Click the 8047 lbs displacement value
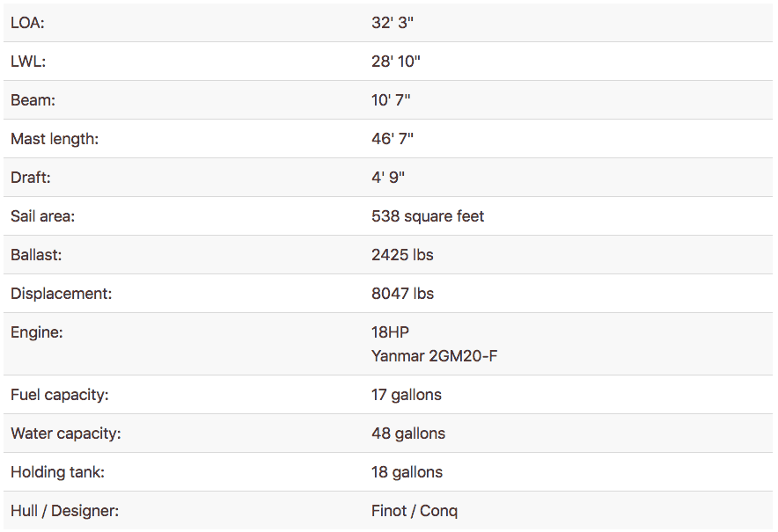 402,294
